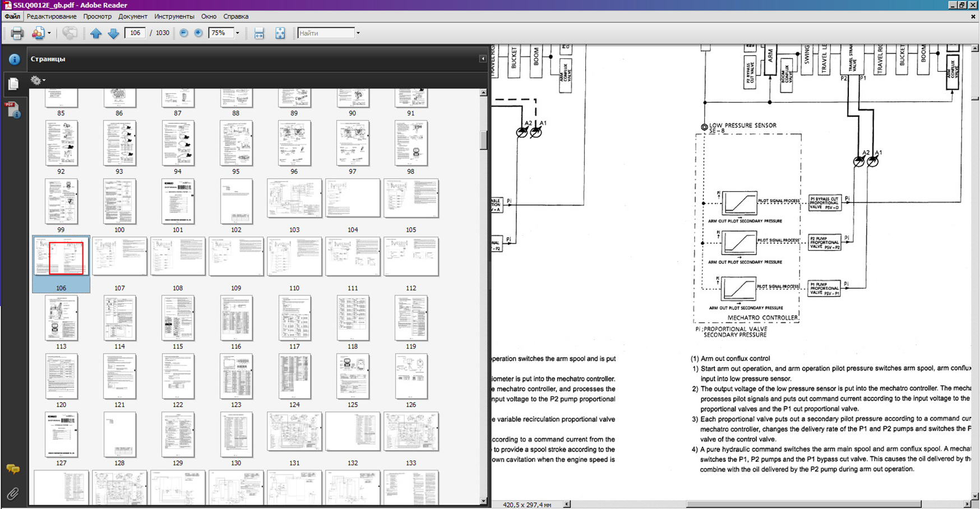Screen dimensions: 980x509
Task: Go to previous page with up arrow
Action: tap(96, 33)
